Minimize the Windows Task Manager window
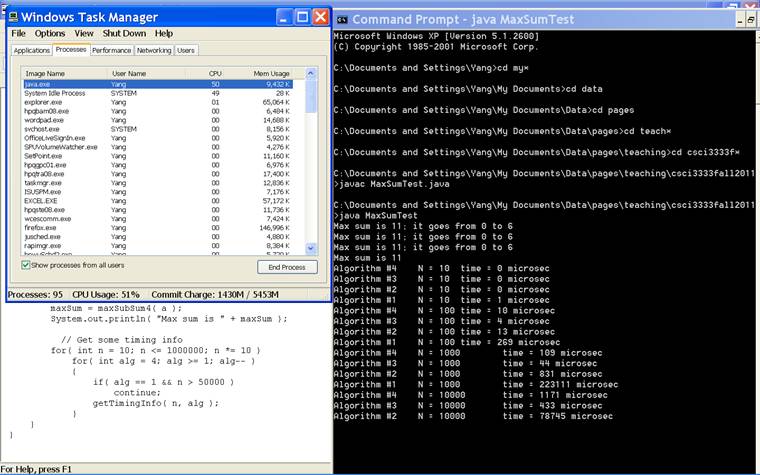The height and width of the screenshot is (475, 760). pyautogui.click(x=282, y=17)
